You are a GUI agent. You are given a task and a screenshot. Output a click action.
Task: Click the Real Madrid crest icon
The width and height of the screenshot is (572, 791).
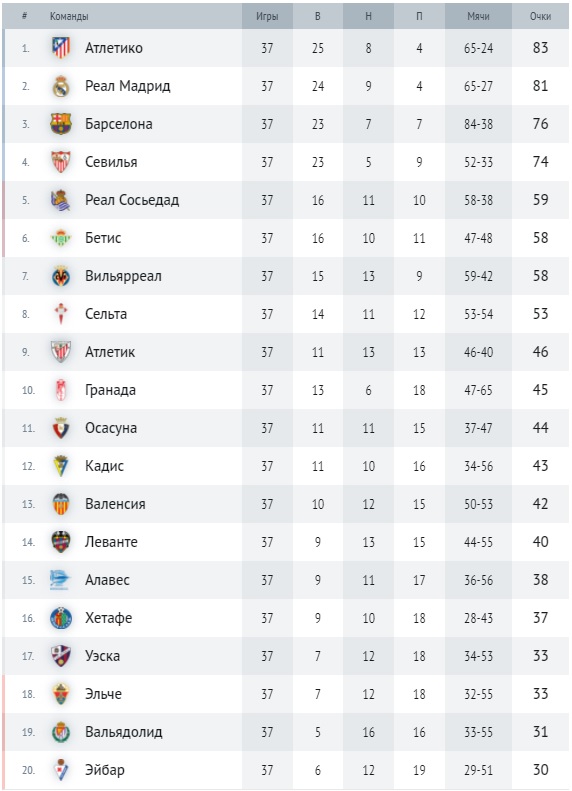coord(61,86)
